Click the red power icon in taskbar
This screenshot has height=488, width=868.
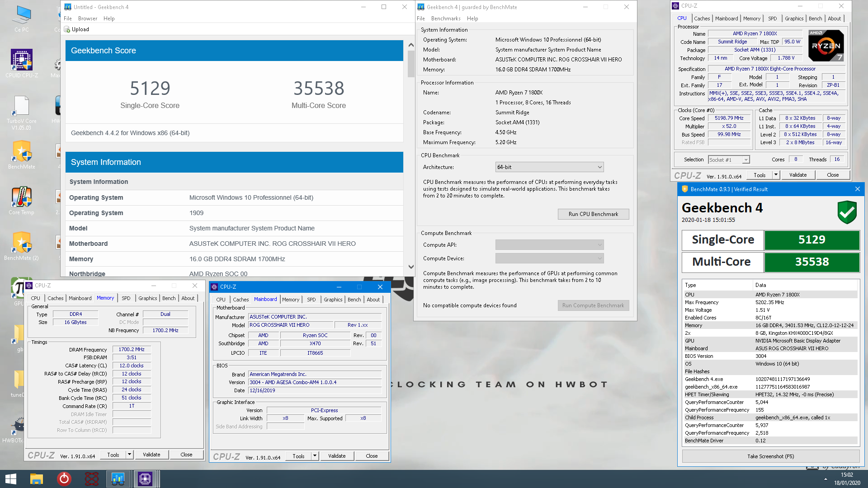pyautogui.click(x=64, y=479)
